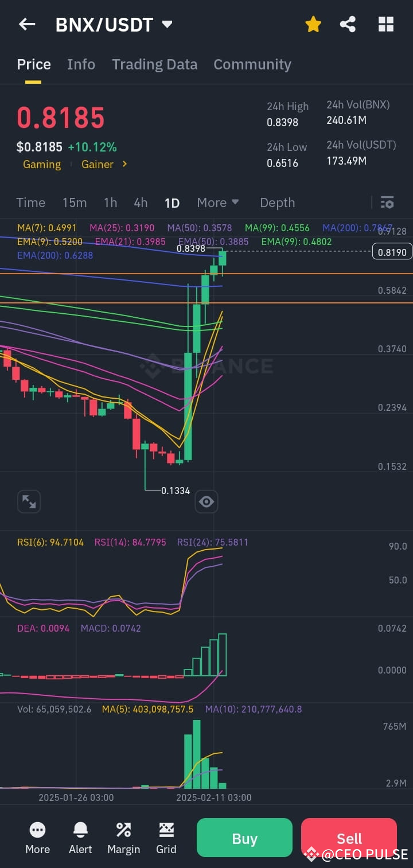The image size is (413, 868).
Task: Go back with the arrow icon
Action: (x=27, y=24)
